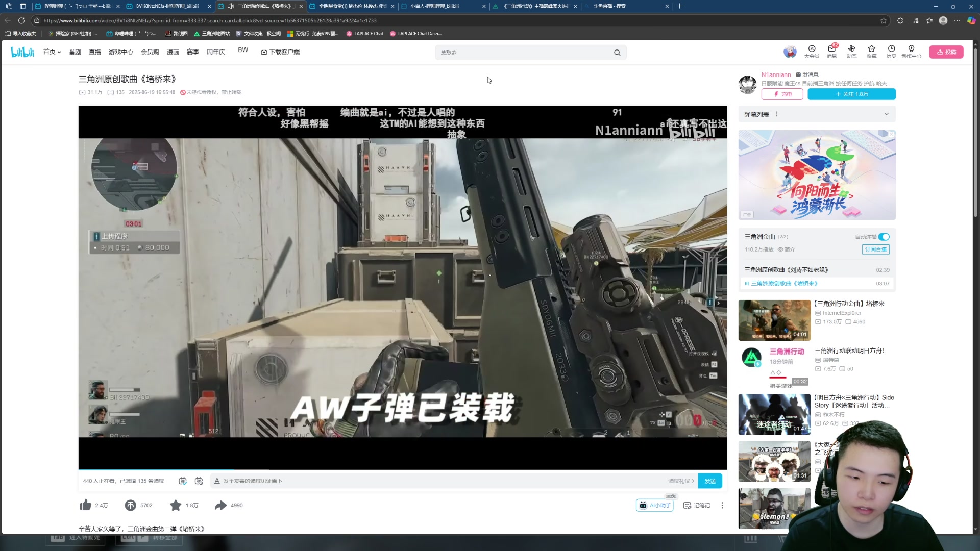This screenshot has height=551, width=980.
Task: Open danmaku settings icon next to toggle
Action: 199,481
